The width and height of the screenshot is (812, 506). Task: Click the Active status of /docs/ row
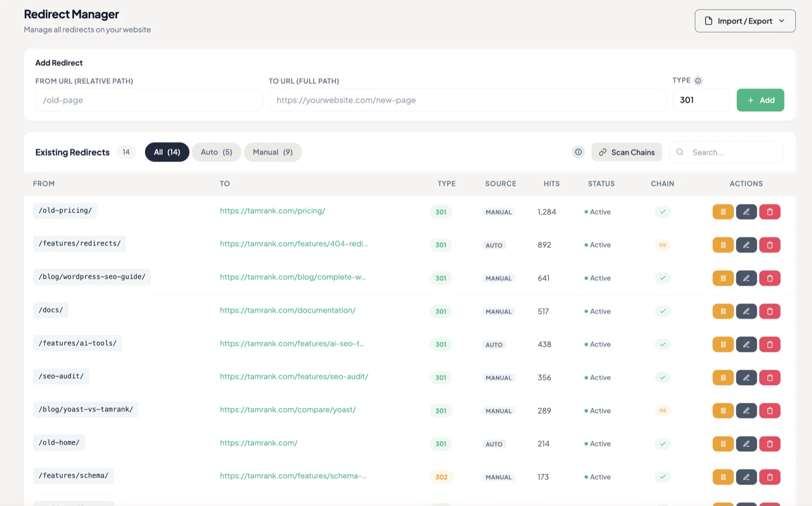(597, 311)
